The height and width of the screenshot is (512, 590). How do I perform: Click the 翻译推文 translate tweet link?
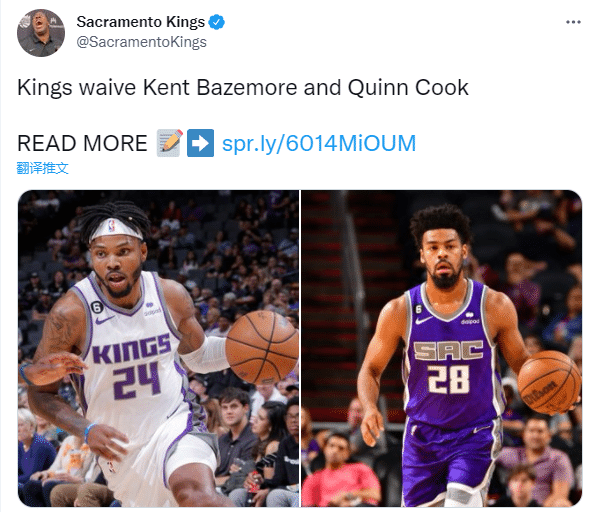43,168
